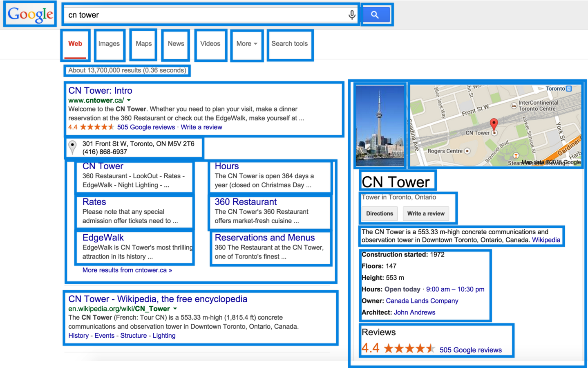
Task: Click the "Floors: 147" text
Action: coord(379,266)
